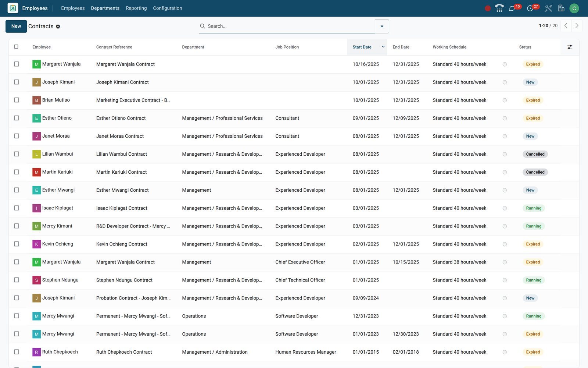588x368 pixels.
Task: Click Ruth Chepkoech's avatar
Action: point(36,352)
